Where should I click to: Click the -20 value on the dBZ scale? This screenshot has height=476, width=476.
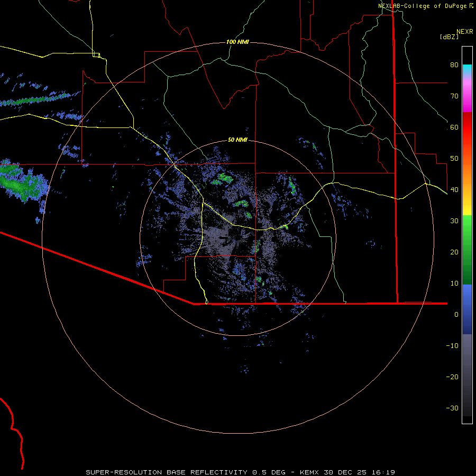(x=452, y=377)
